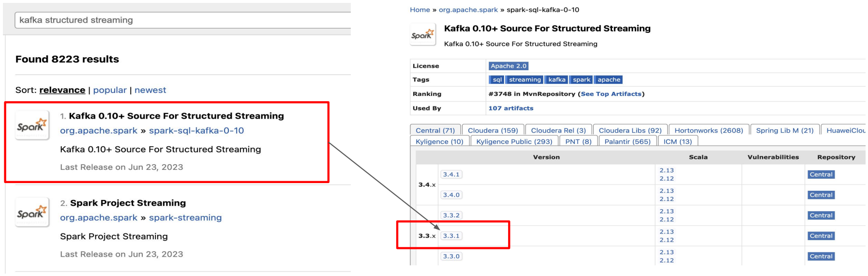Open '107 artifacts' used-by link
Image resolution: width=868 pixels, height=276 pixels.
point(511,108)
